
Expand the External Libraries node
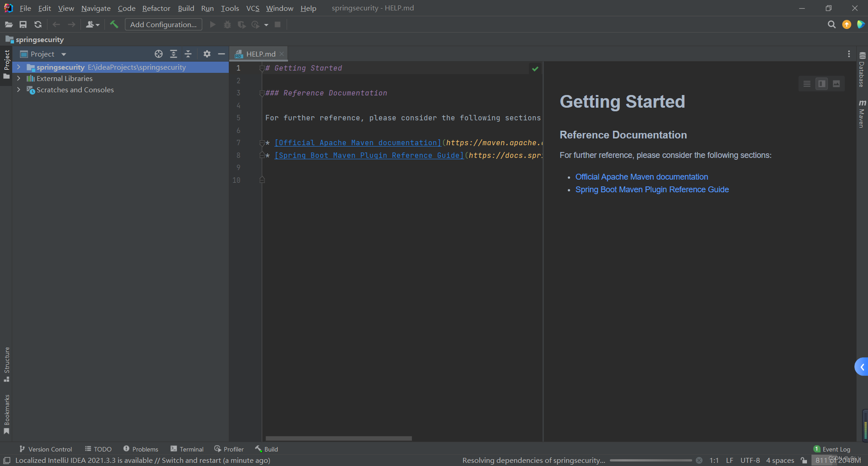tap(19, 78)
